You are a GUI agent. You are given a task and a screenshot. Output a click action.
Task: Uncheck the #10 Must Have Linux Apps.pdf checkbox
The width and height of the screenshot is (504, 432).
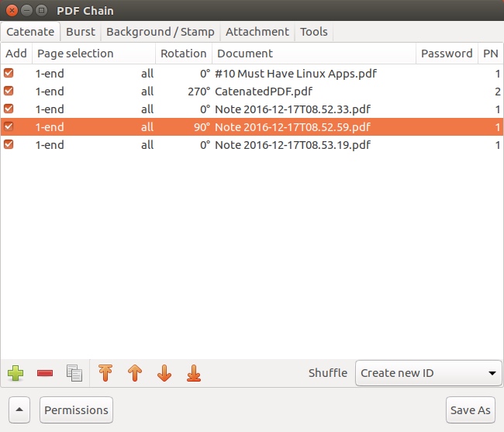(9, 73)
